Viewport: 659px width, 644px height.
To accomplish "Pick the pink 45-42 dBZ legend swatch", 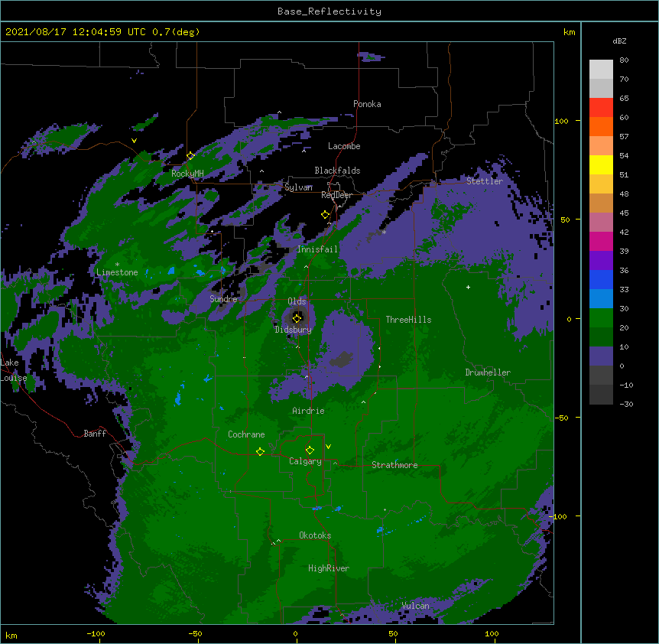I will (601, 222).
